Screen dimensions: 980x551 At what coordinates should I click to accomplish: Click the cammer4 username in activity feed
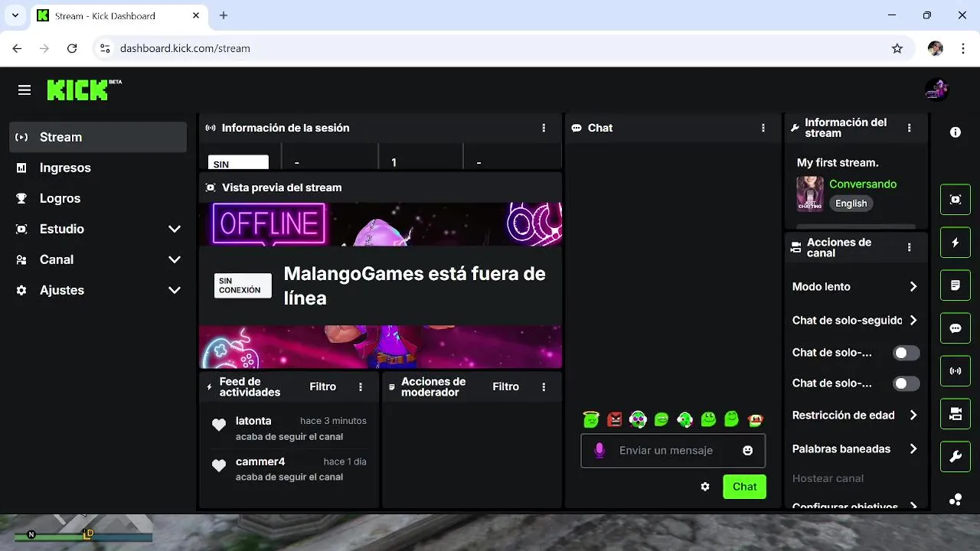coord(260,461)
